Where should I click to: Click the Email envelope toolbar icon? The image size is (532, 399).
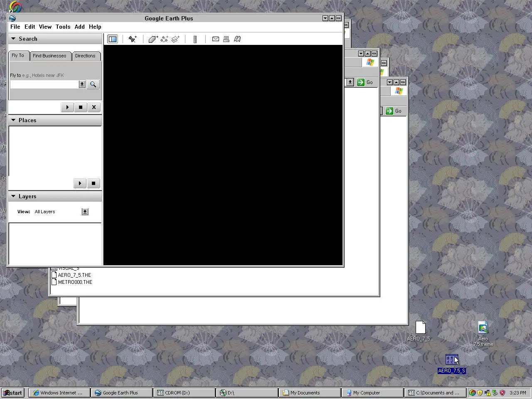(216, 39)
